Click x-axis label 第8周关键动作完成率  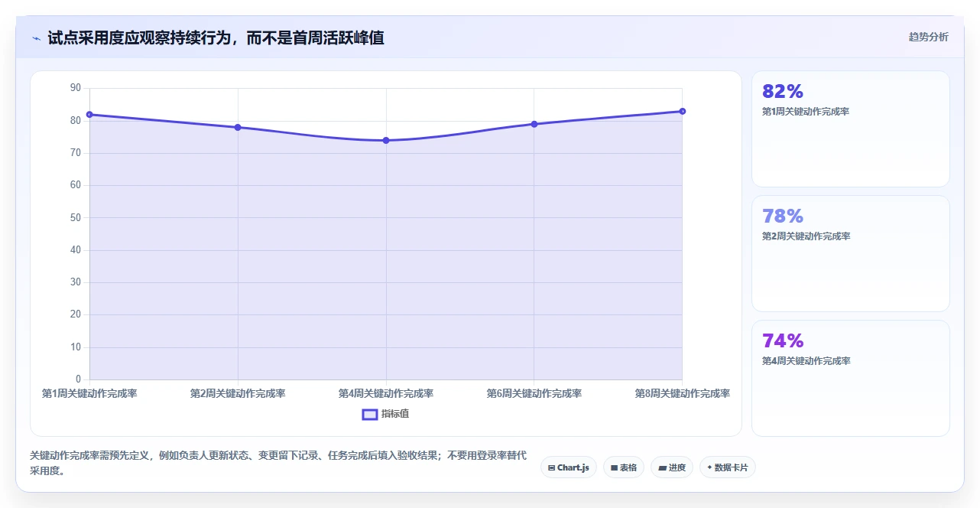(x=683, y=394)
